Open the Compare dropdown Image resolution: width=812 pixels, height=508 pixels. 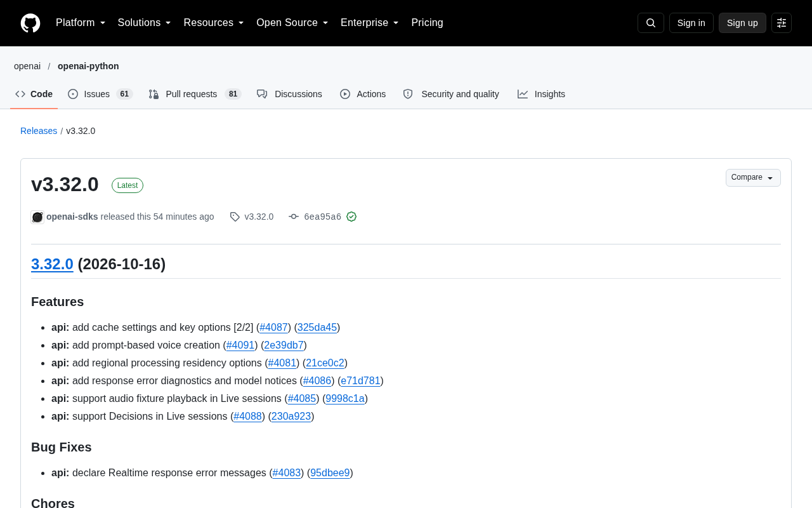[753, 178]
